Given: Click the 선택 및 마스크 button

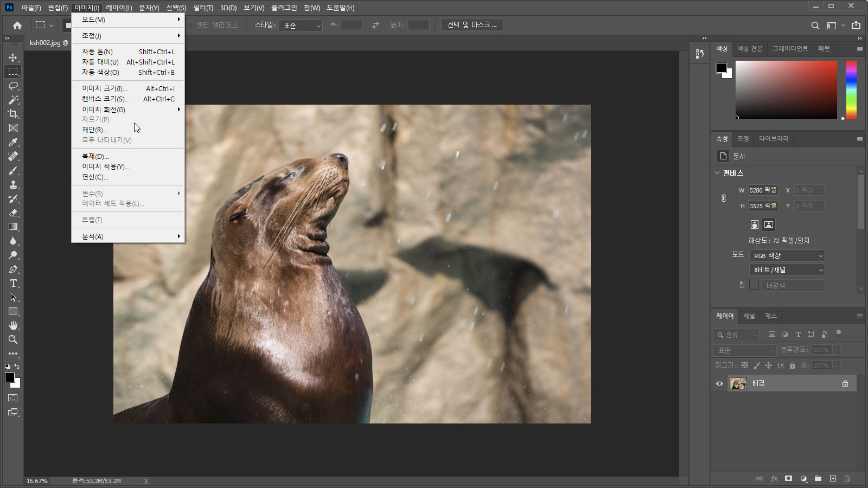Looking at the screenshot, I should coord(472,25).
